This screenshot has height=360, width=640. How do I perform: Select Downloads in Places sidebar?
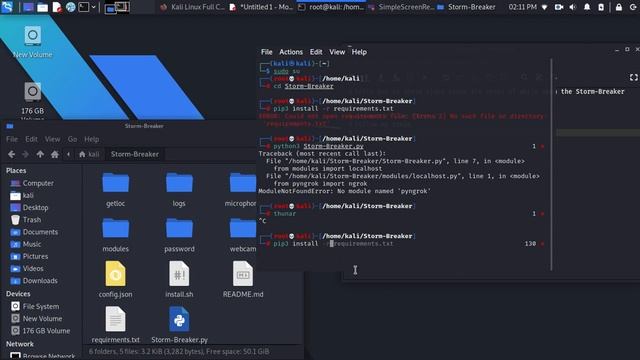[40, 281]
